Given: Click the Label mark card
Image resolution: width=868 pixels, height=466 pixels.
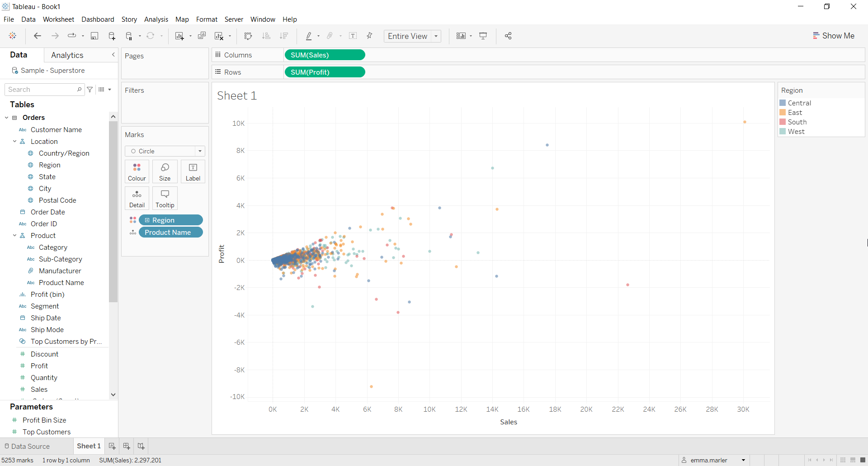Looking at the screenshot, I should click(193, 171).
